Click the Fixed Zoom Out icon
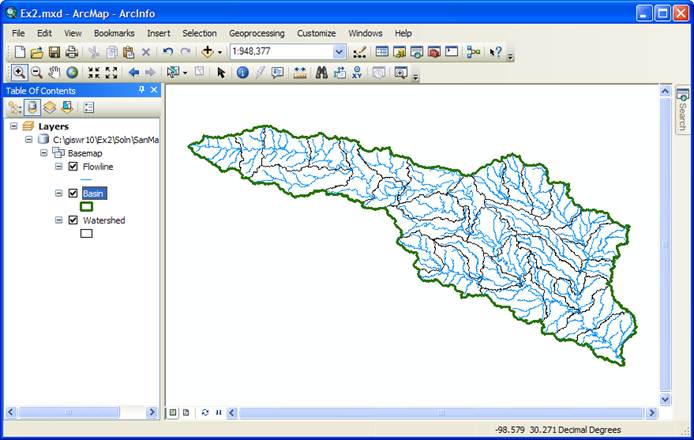This screenshot has width=694, height=440. (x=111, y=73)
